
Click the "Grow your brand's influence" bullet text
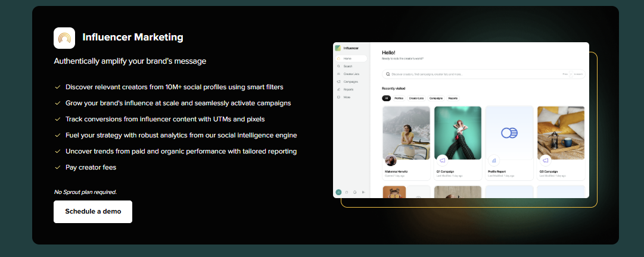point(178,103)
